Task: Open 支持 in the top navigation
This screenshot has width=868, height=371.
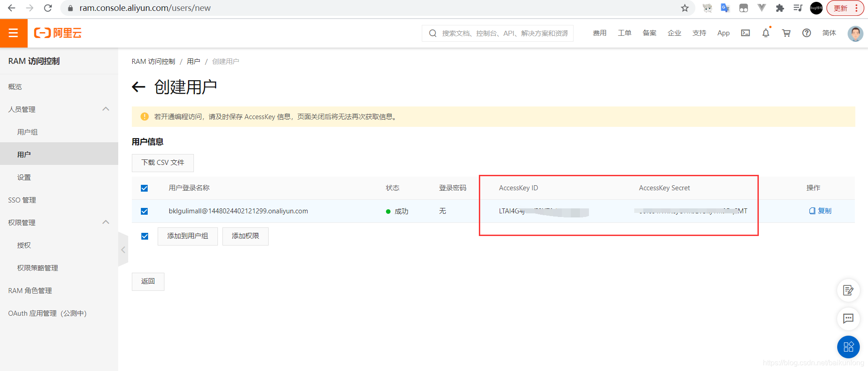Action: (x=699, y=33)
